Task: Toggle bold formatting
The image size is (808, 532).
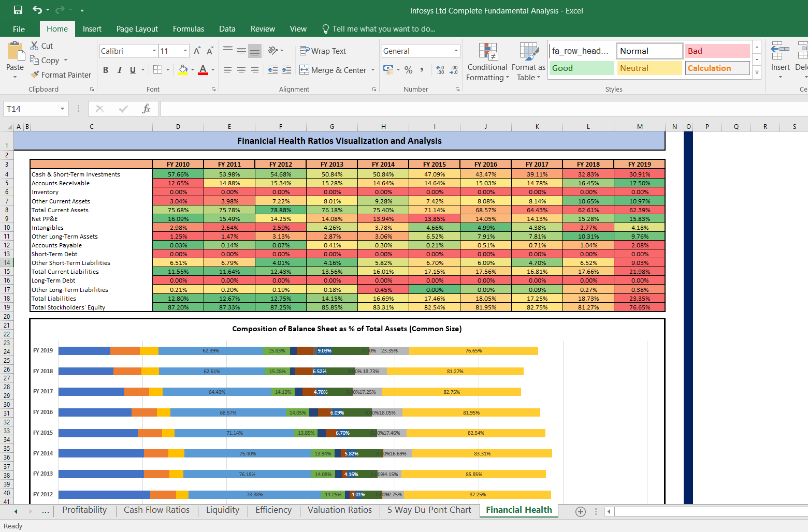Action: point(106,70)
